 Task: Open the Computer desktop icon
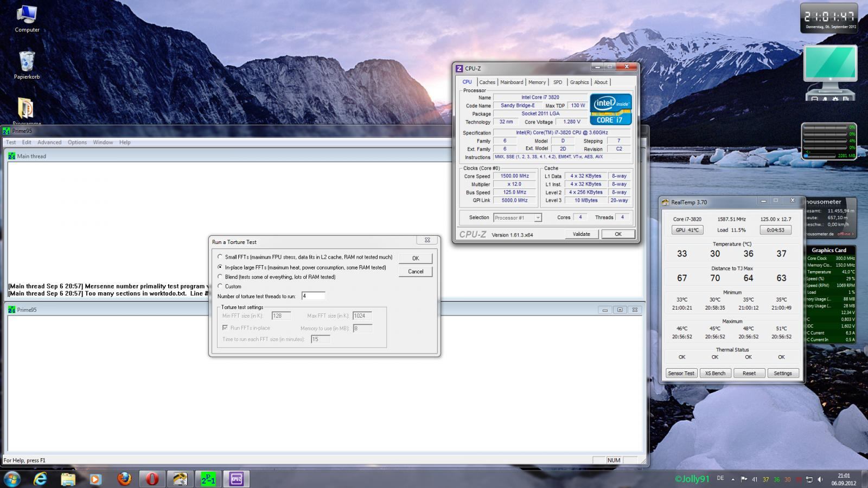(27, 19)
